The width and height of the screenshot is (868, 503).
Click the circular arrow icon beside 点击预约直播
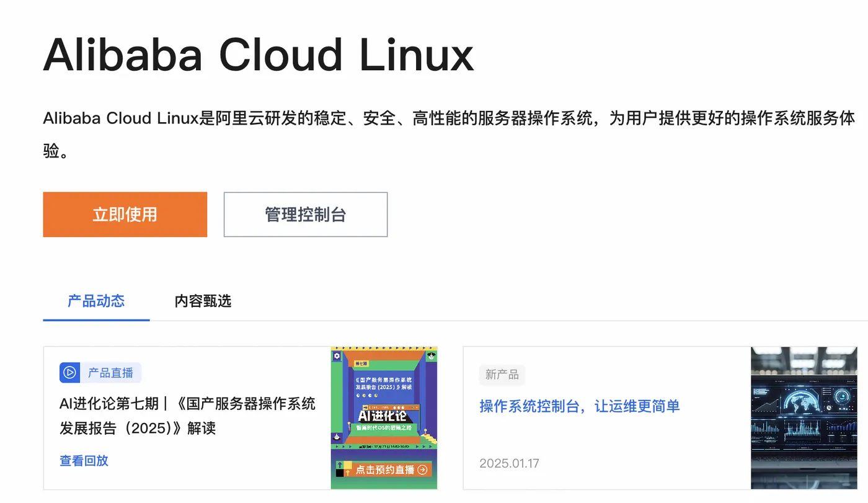pos(422,470)
